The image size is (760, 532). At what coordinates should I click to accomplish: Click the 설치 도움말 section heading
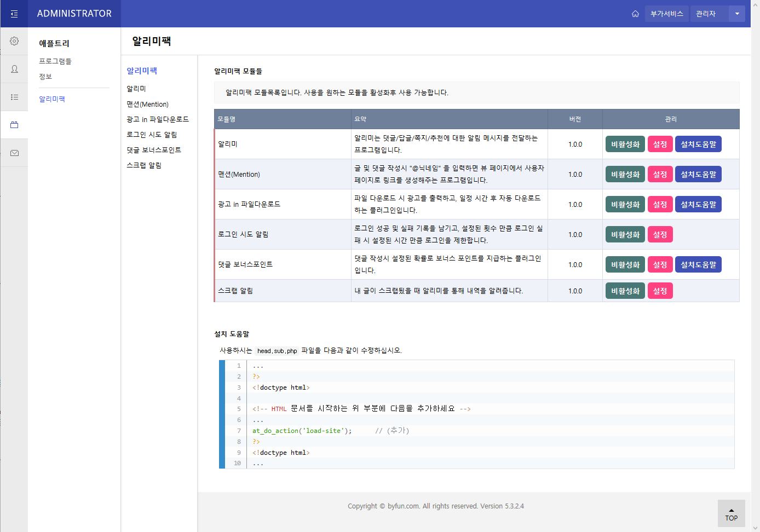[x=232, y=334]
